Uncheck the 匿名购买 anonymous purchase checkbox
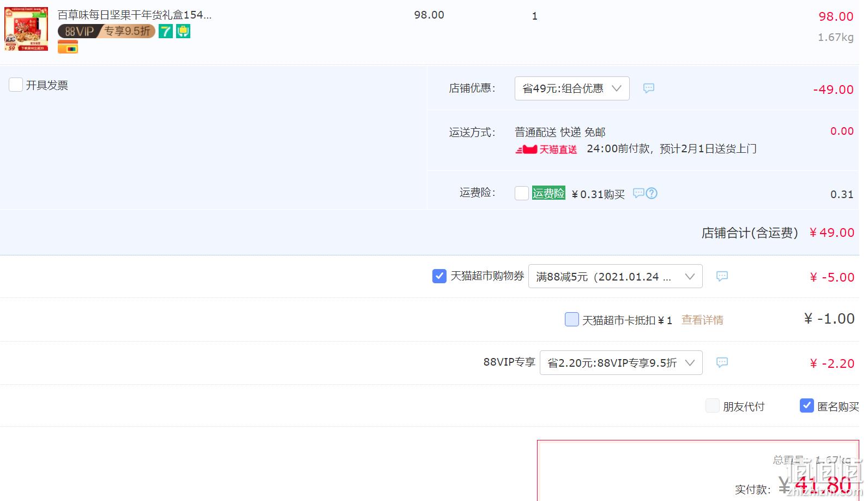 pos(807,405)
